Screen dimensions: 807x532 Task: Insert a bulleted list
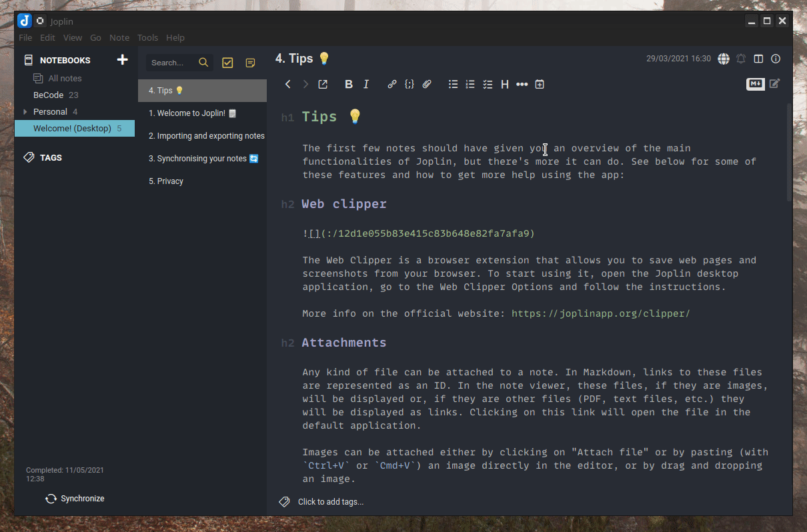tap(453, 84)
